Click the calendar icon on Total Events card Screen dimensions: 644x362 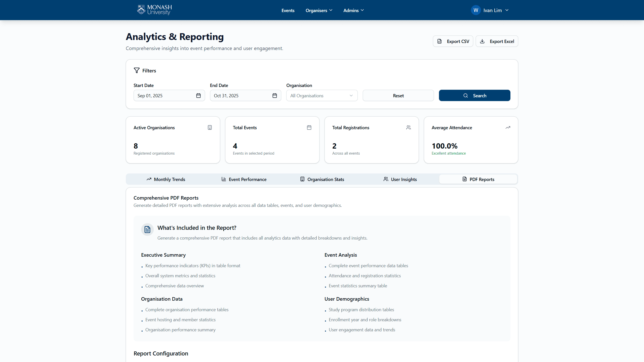pyautogui.click(x=309, y=127)
